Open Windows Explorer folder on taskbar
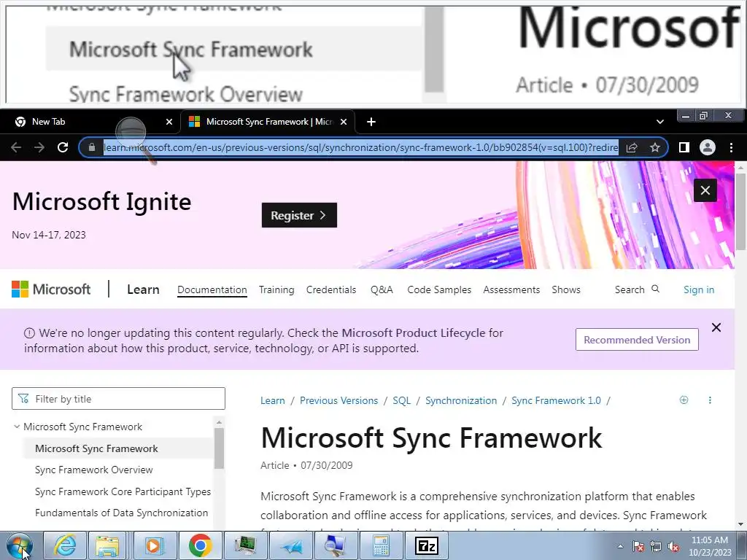The height and width of the screenshot is (560, 747). pos(108,545)
